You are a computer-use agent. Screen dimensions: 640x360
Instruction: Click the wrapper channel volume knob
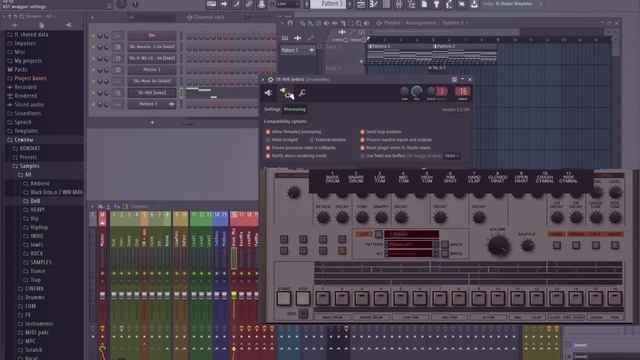(x=416, y=91)
